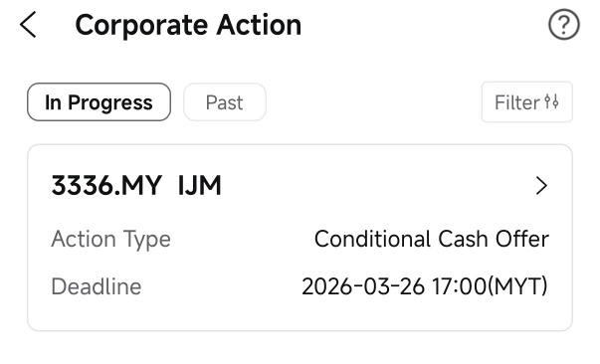Click the 2026-03-26 17:00(MYT) deadline value
Viewport: 600px width, 364px height.
pos(425,286)
